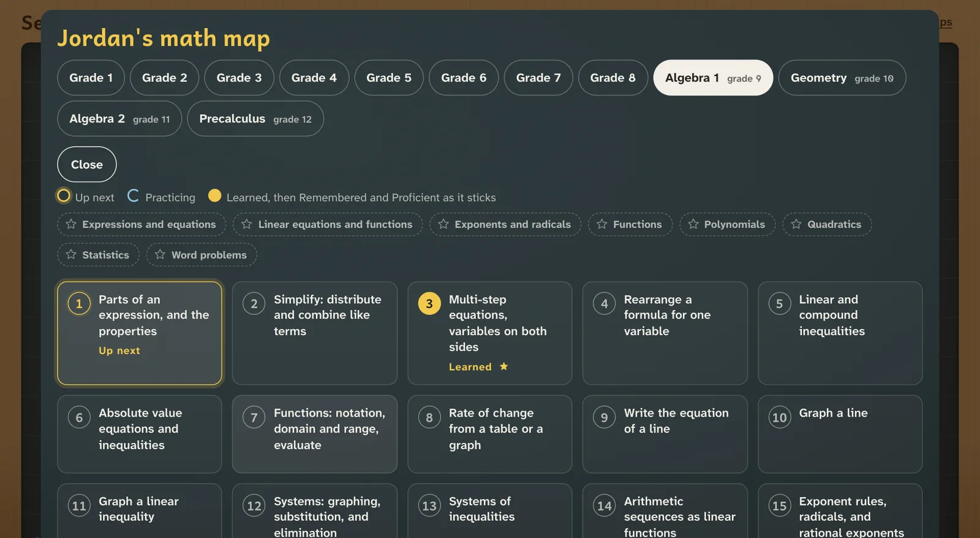Viewport: 980px width, 538px height.
Task: Open lesson 10 Graph a line
Action: (x=840, y=434)
